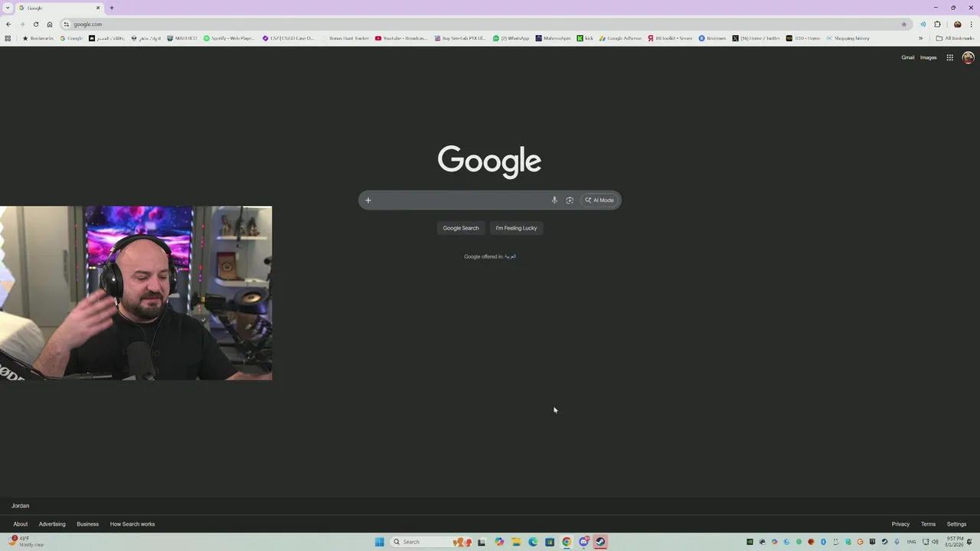Click I'm Feeling Lucky button
This screenshot has width=980, height=551.
[x=516, y=228]
